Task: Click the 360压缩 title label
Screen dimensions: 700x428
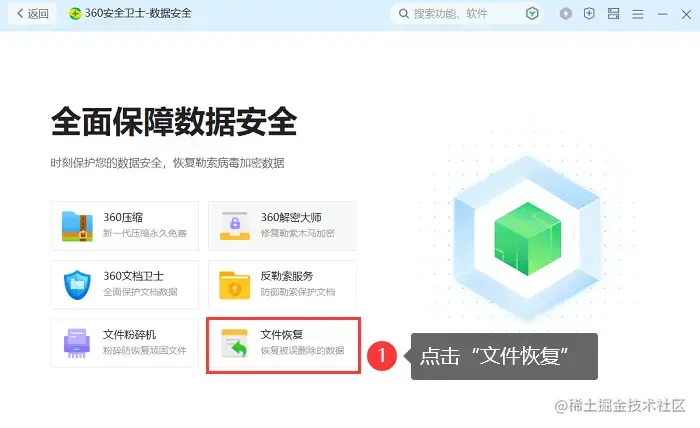Action: coord(123,217)
